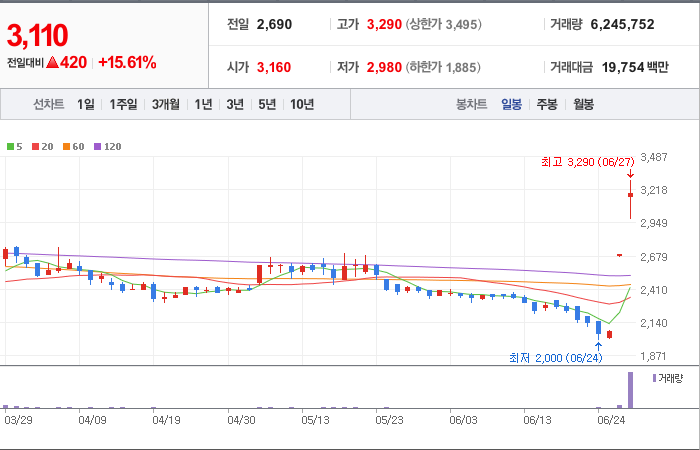Switch chart to 1년 range
Viewport: 700px width, 450px height.
(x=203, y=104)
